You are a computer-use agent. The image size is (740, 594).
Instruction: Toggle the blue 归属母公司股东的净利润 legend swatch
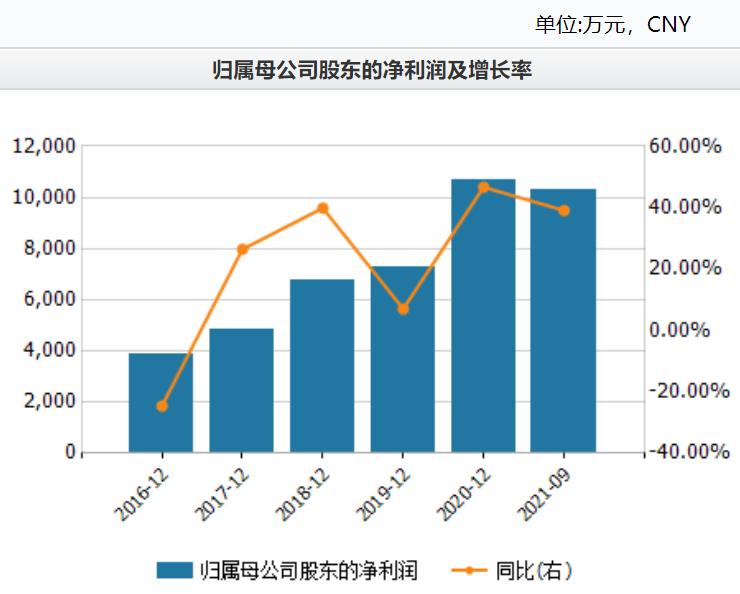tap(175, 570)
